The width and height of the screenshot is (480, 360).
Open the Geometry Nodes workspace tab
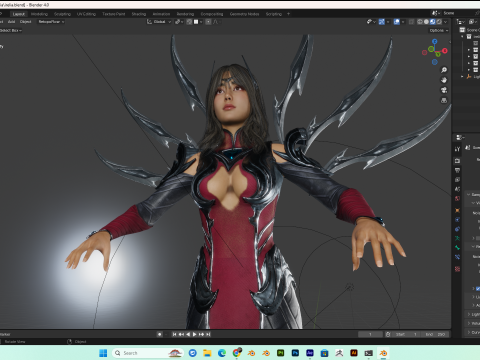[244, 14]
